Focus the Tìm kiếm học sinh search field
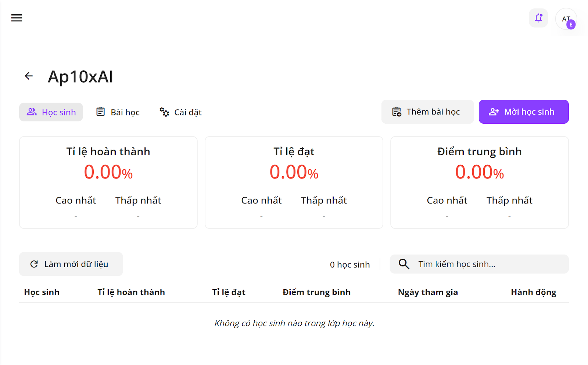Screen dimensions: 588x365 [x=489, y=264]
